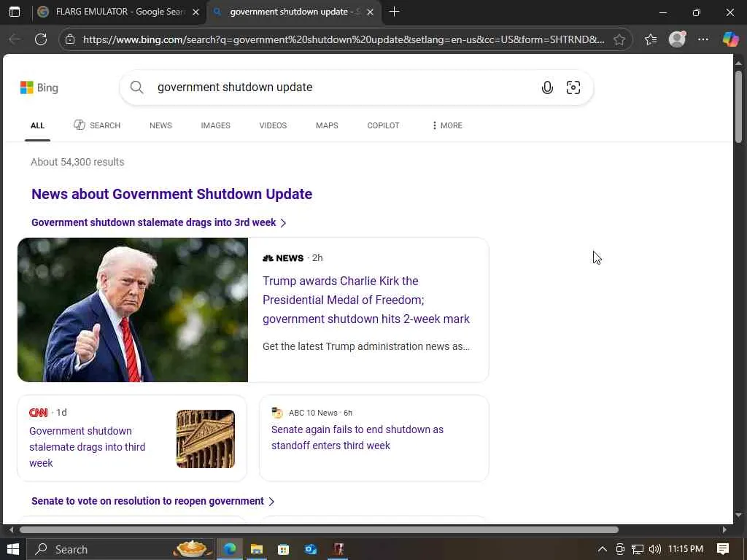747x560 pixels.
Task: Close the government shutdown update tab
Action: tap(370, 12)
